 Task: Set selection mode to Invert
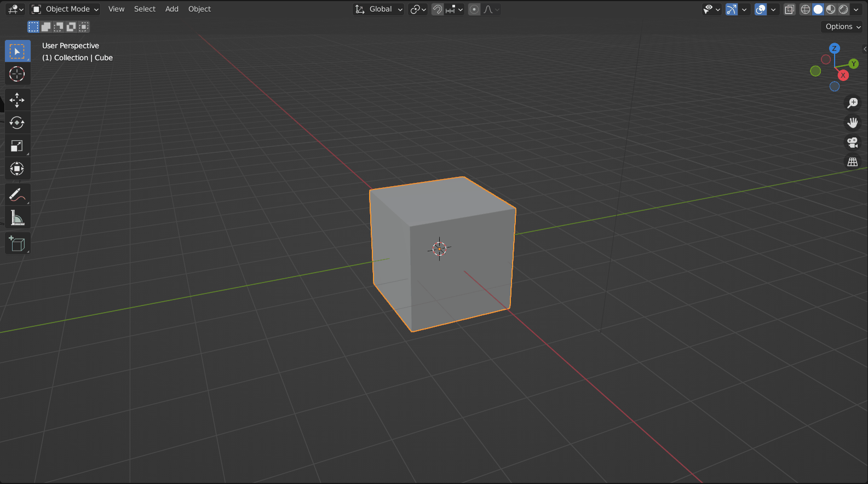(x=71, y=27)
